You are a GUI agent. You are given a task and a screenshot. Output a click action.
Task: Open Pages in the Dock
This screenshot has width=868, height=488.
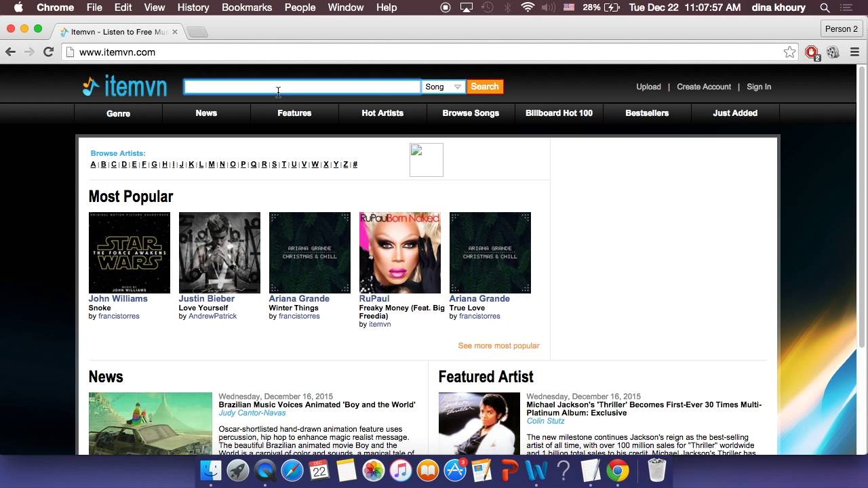point(482,470)
